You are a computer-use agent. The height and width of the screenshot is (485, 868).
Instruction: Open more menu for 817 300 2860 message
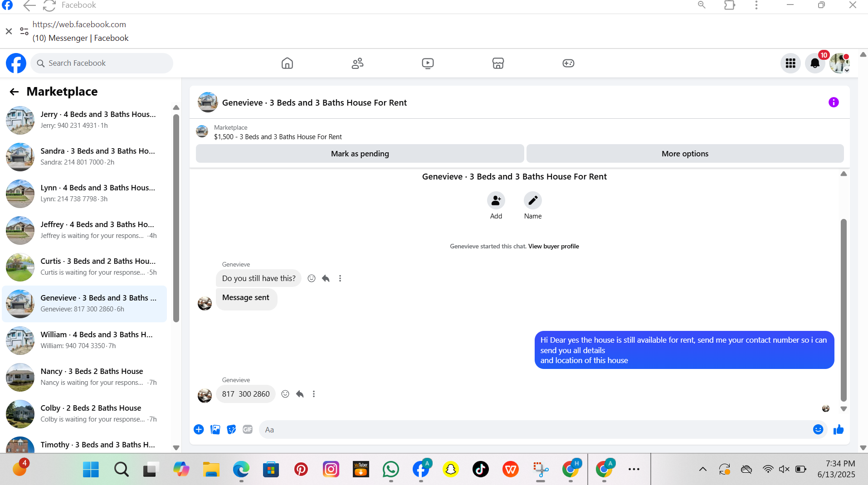(314, 394)
